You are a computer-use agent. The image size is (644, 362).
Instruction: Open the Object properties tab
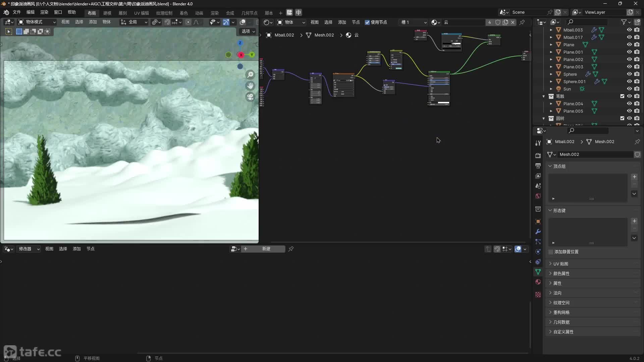point(538,222)
